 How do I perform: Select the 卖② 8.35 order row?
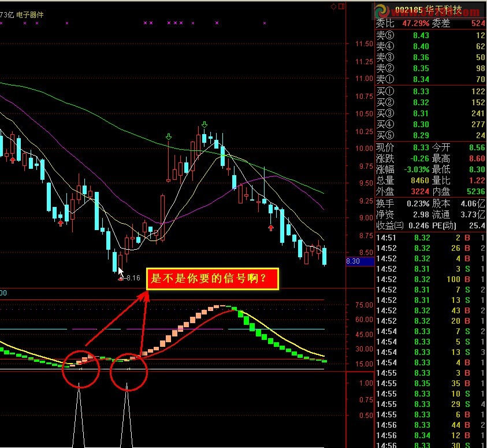[x=430, y=68]
